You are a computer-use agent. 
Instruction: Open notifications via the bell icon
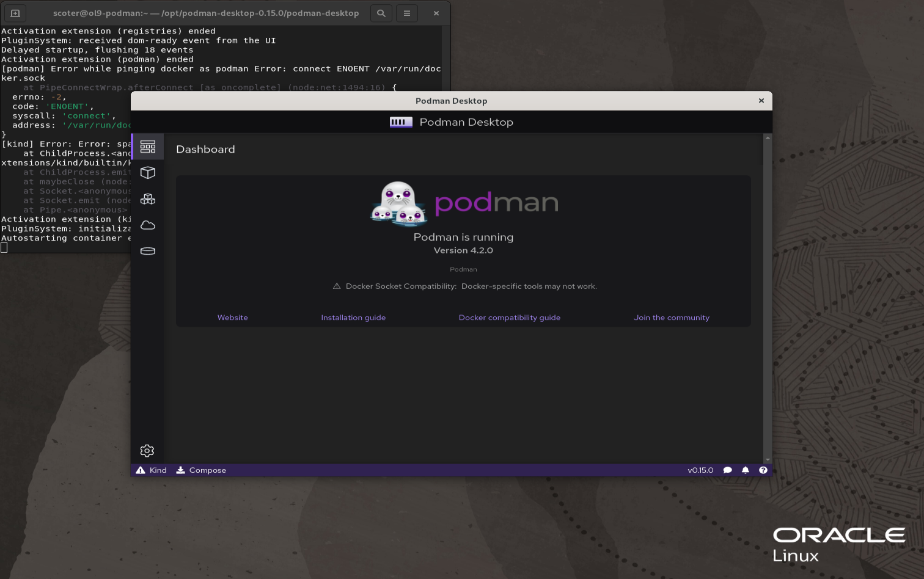coord(745,470)
